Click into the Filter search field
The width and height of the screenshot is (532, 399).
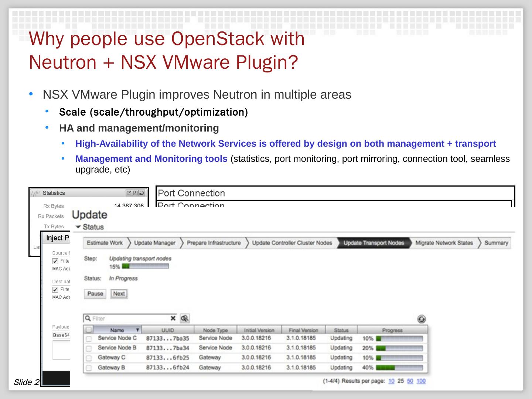coord(130,318)
